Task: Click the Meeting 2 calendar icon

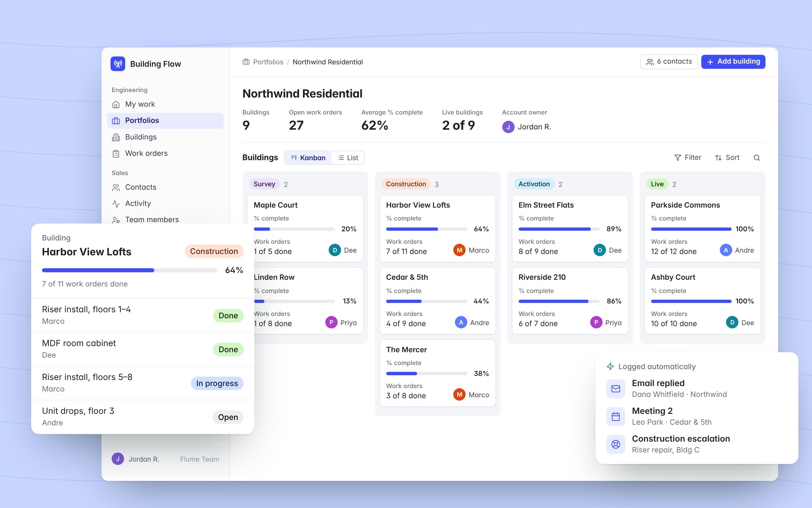Action: 616,417
